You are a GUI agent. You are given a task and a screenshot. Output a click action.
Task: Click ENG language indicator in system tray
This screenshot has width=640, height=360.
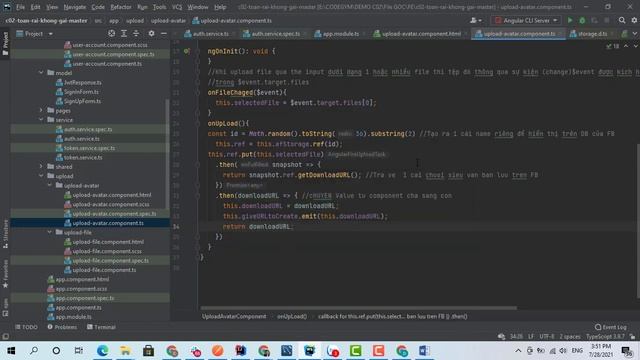(x=577, y=351)
